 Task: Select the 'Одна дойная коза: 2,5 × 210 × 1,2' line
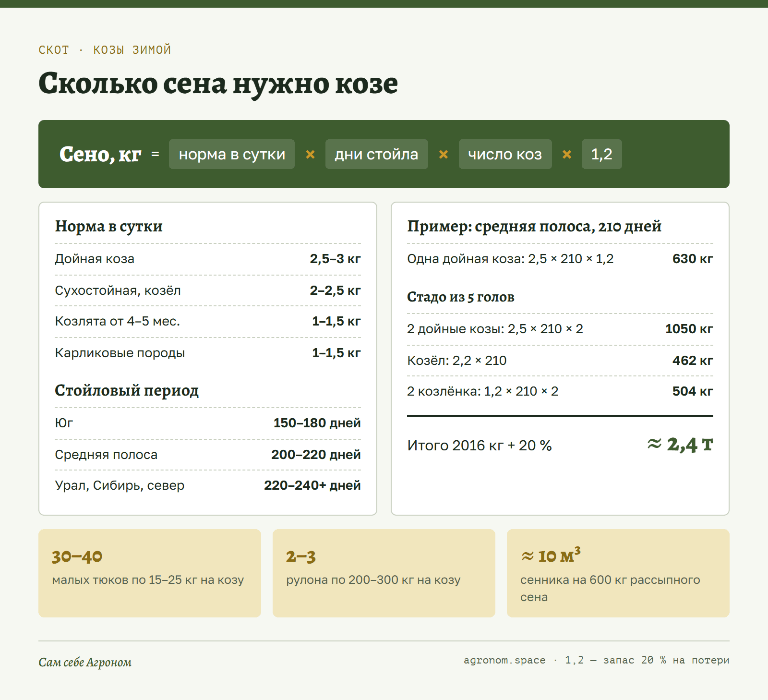[510, 259]
